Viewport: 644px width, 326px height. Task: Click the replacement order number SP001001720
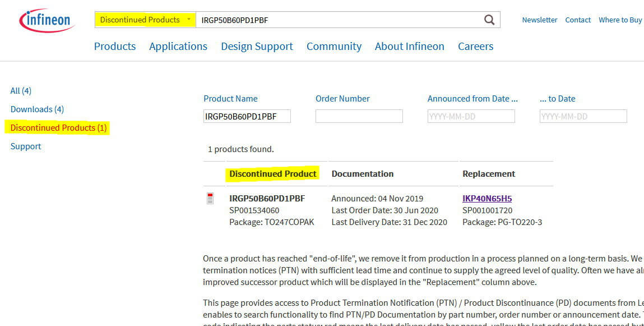488,210
